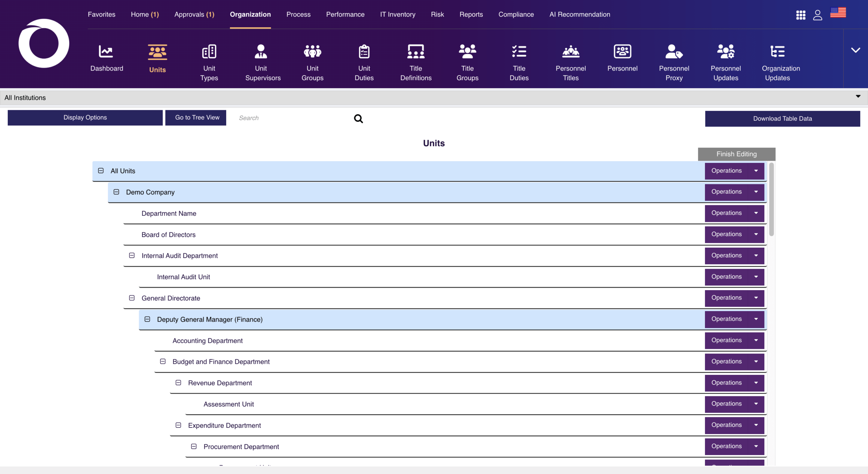This screenshot has width=868, height=474.
Task: Collapse Internal Audit Department node
Action: tap(132, 255)
